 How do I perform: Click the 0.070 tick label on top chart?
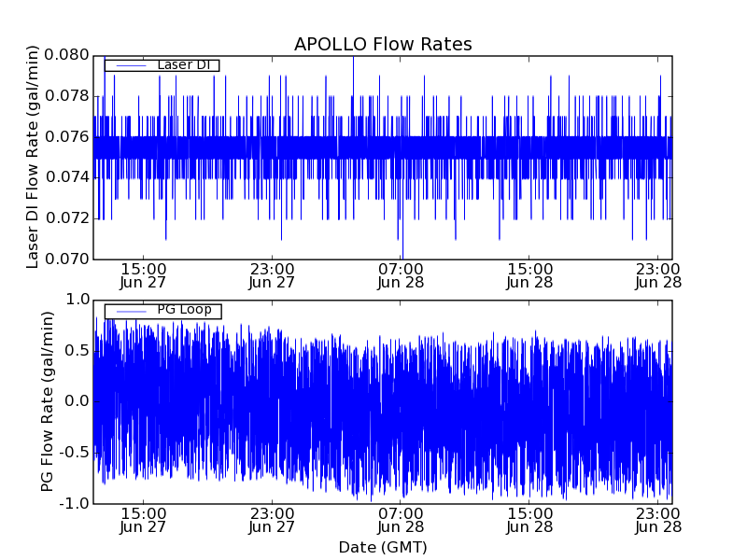click(x=66, y=259)
